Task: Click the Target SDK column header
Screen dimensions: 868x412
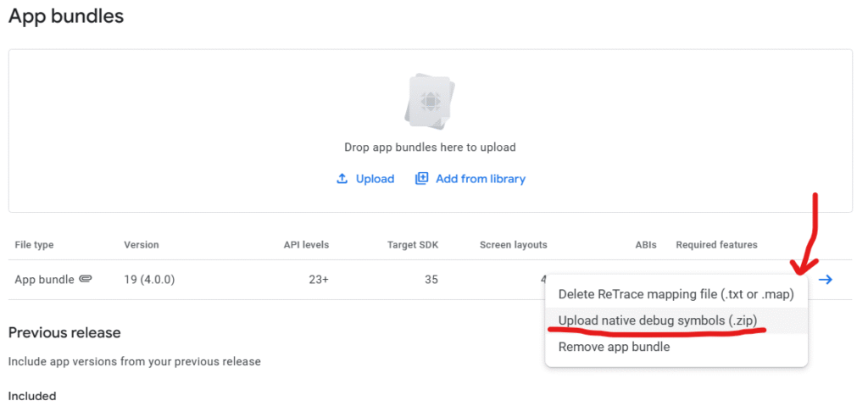Action: [413, 245]
